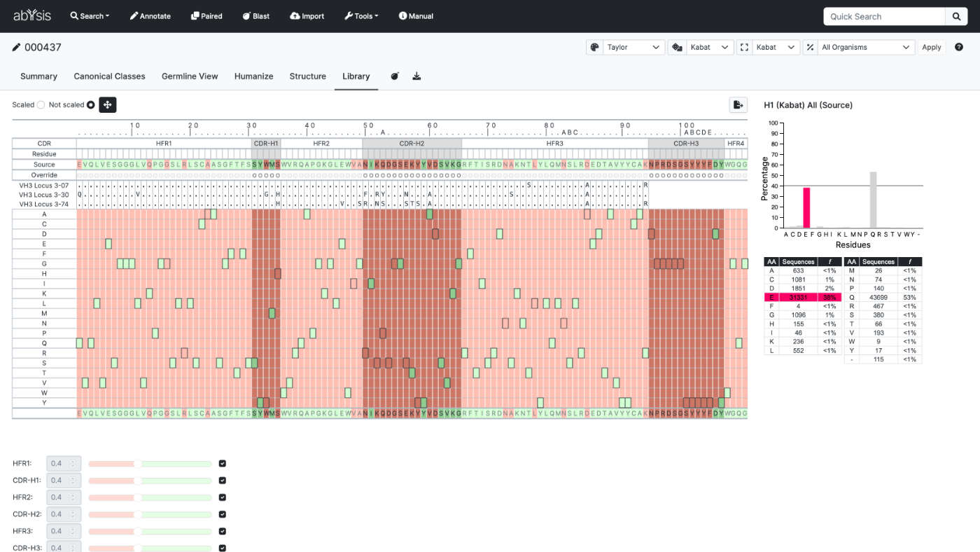The image size is (980, 552).
Task: Toggle the HFR3 checkbox
Action: coord(223,531)
